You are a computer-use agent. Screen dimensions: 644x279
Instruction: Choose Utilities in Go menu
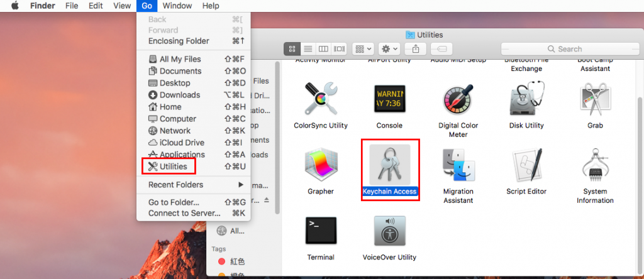tap(194, 166)
